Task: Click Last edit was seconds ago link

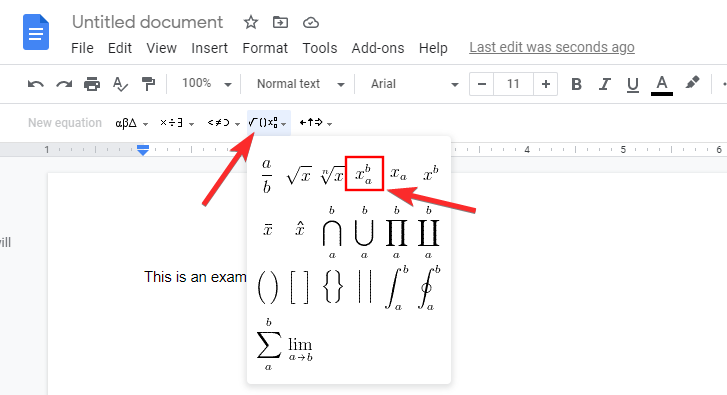Action: (x=552, y=47)
